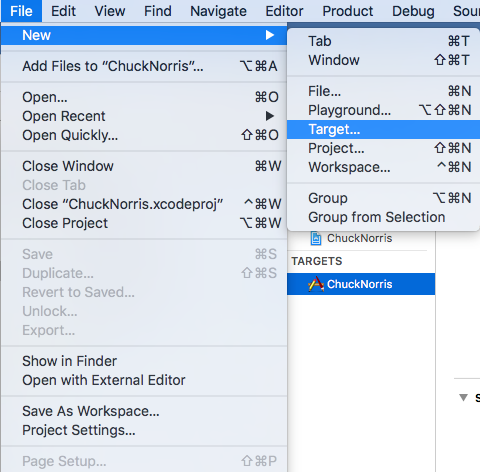Select New File… in submenu
The image size is (480, 472).
point(383,91)
